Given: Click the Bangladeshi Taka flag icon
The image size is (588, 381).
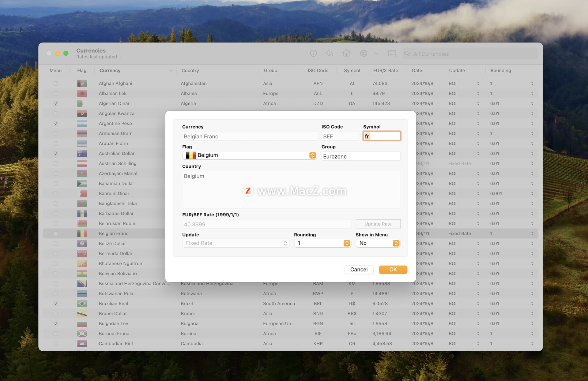Looking at the screenshot, I should tap(82, 204).
